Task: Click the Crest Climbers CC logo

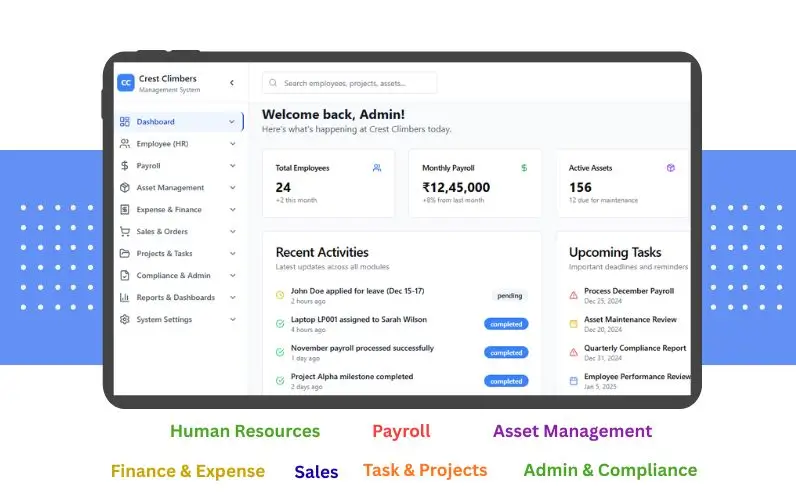Action: [125, 83]
